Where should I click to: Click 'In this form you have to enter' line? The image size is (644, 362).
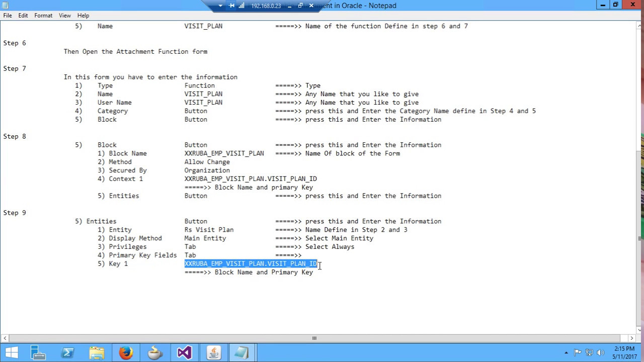pos(150,77)
